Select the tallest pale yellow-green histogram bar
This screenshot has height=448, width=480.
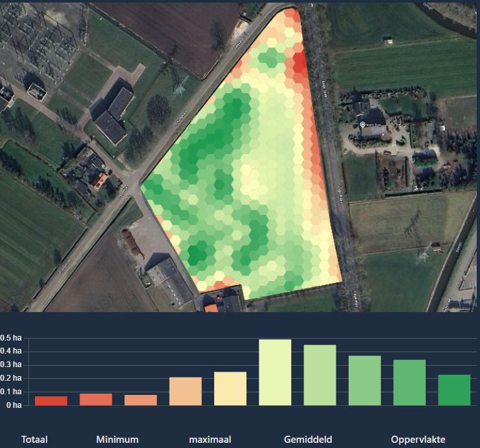click(x=275, y=372)
